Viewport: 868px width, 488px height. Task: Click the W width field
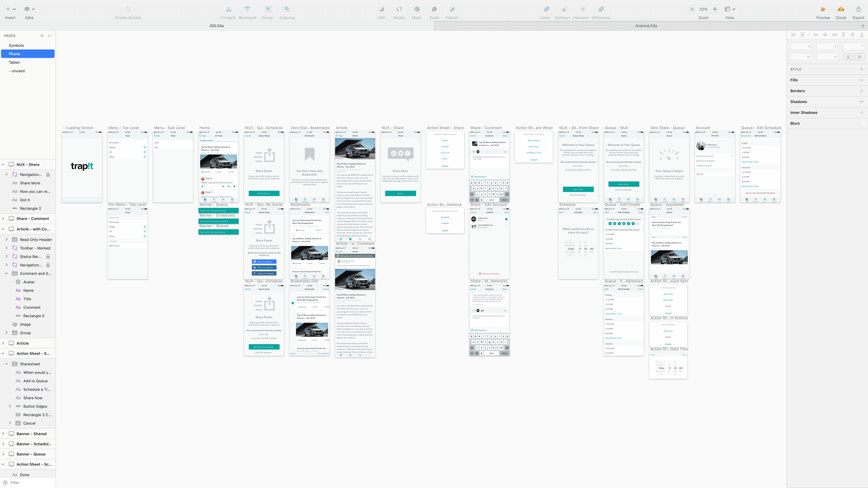[801, 57]
